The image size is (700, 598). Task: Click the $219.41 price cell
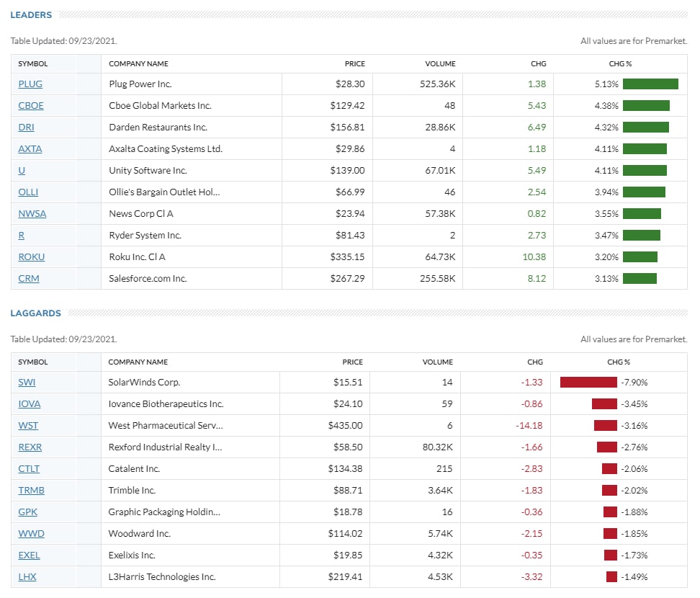tap(346, 577)
